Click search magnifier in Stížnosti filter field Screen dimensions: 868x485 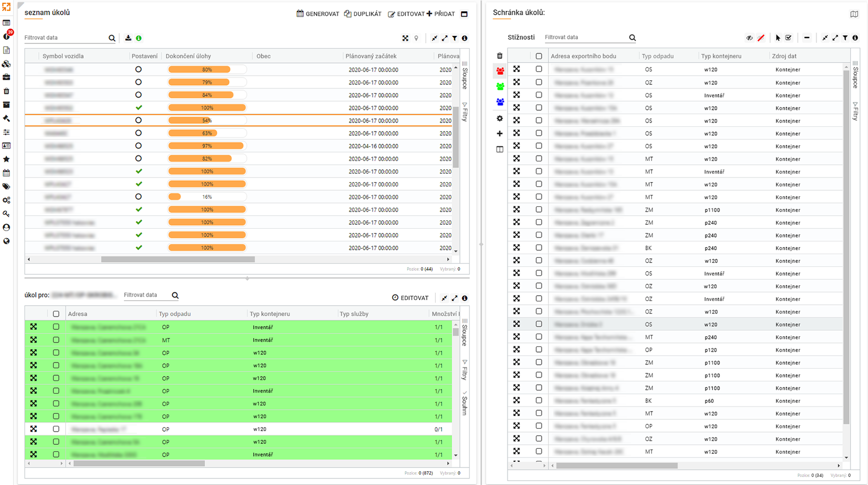pyautogui.click(x=632, y=38)
